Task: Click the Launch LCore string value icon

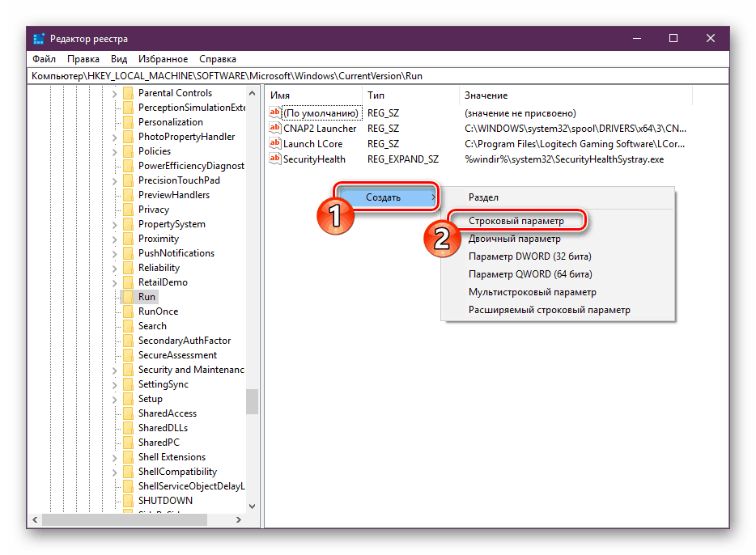Action: point(275,143)
